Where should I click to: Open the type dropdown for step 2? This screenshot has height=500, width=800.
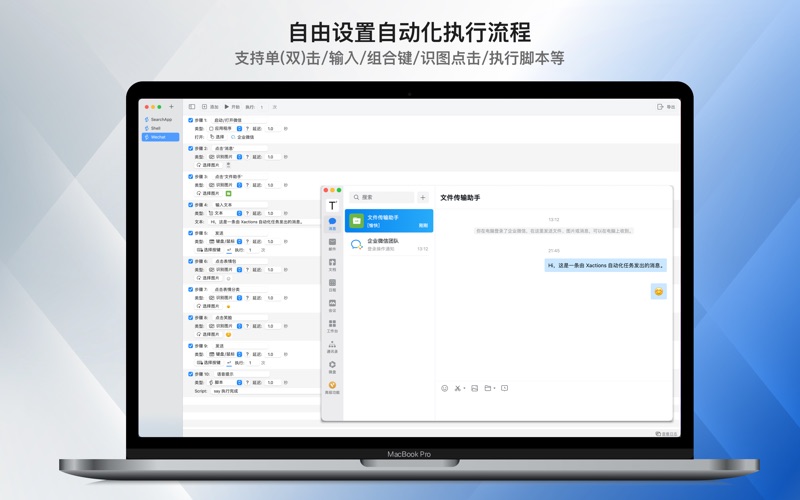[x=225, y=157]
